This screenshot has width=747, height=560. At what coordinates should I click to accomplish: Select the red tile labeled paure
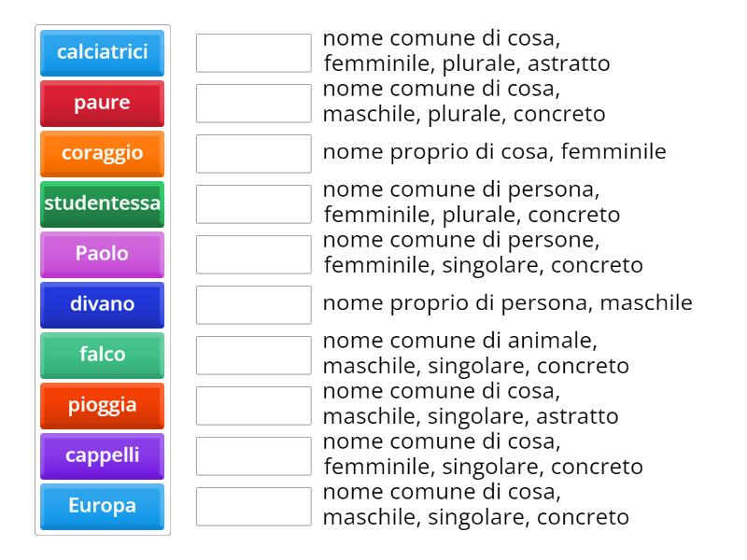click(101, 104)
